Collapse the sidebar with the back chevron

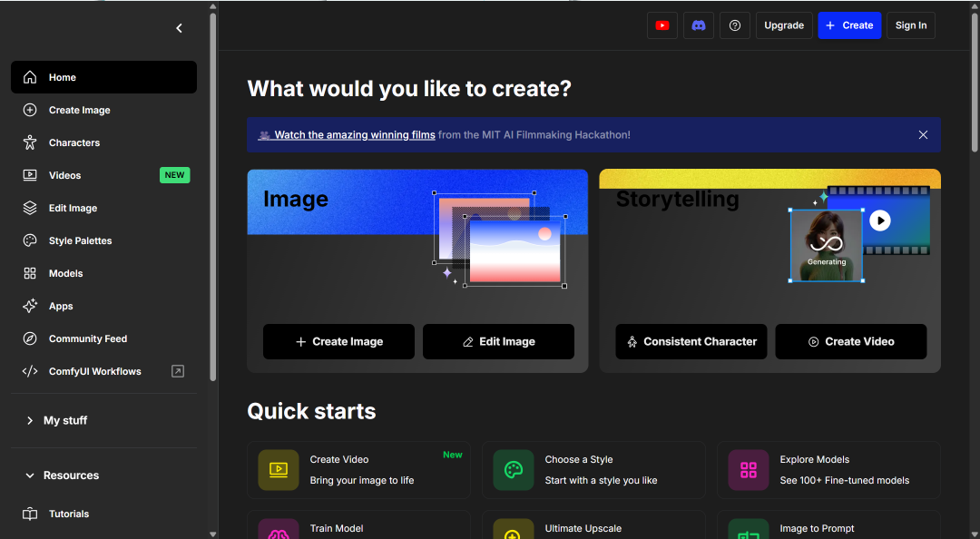pos(180,28)
